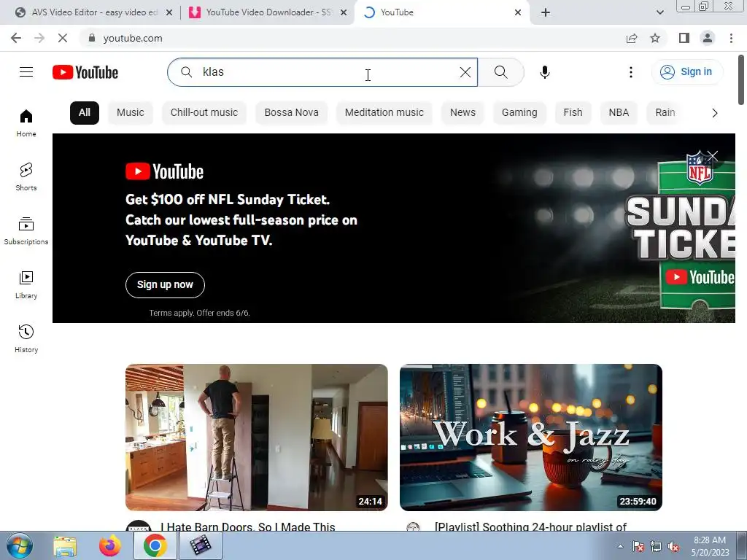The height and width of the screenshot is (560, 747).
Task: Select the News filter chip
Action: click(462, 113)
